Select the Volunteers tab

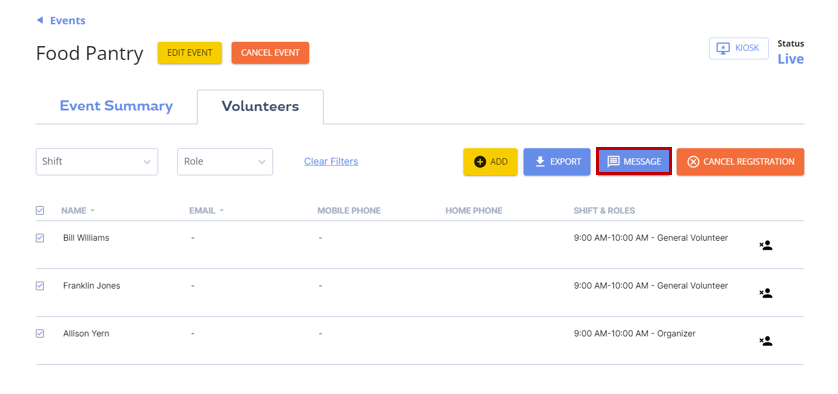(x=260, y=106)
